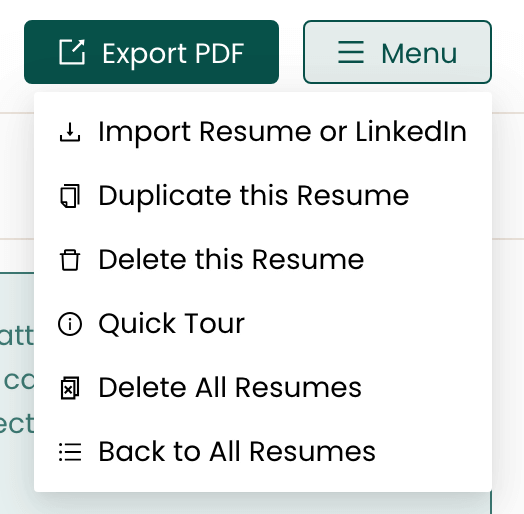Click the crossed-out documents Delete All icon
Image resolution: width=524 pixels, height=514 pixels.
point(70,388)
